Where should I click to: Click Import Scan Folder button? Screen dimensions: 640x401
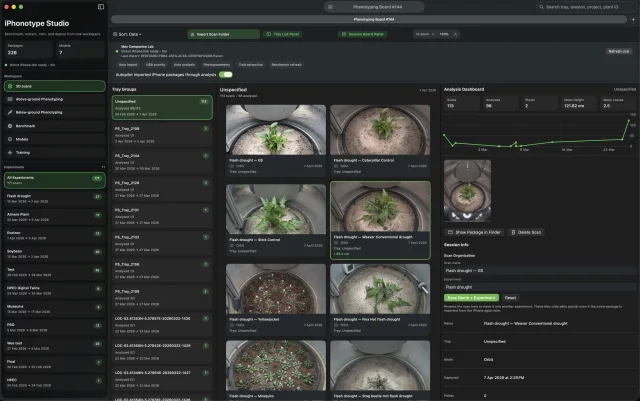pyautogui.click(x=224, y=34)
